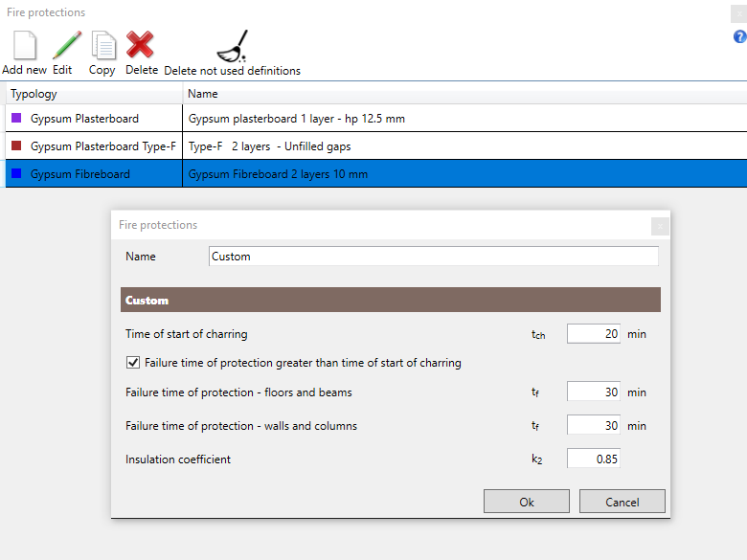The width and height of the screenshot is (747, 560).
Task: Close the main Fire protections window
Action: (x=739, y=13)
